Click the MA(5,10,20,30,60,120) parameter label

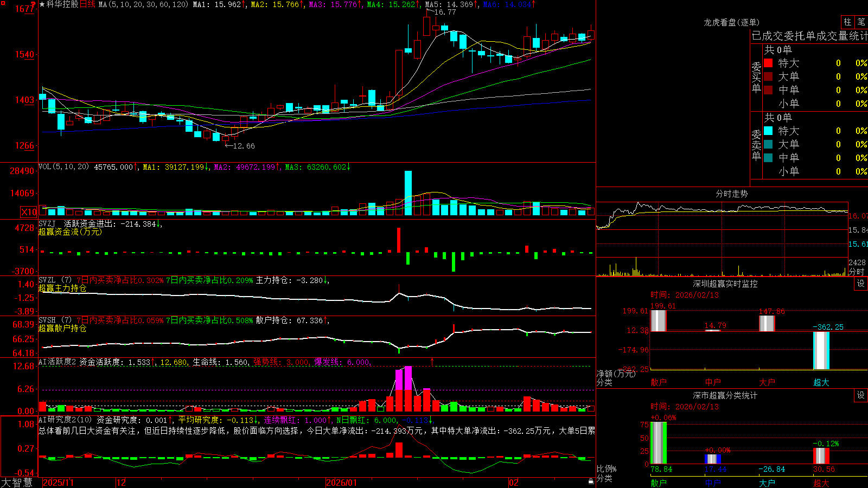[x=143, y=4]
